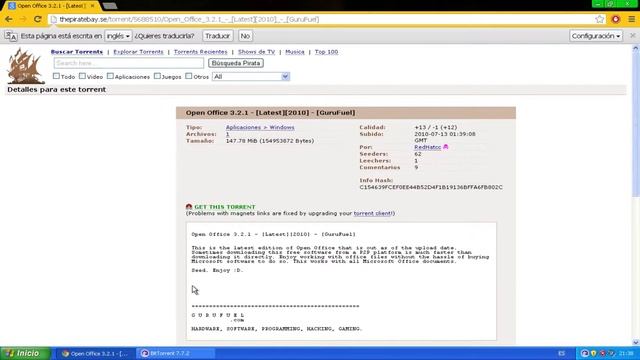Image resolution: width=640 pixels, height=360 pixels.
Task: Click the Traducir button
Action: (218, 36)
